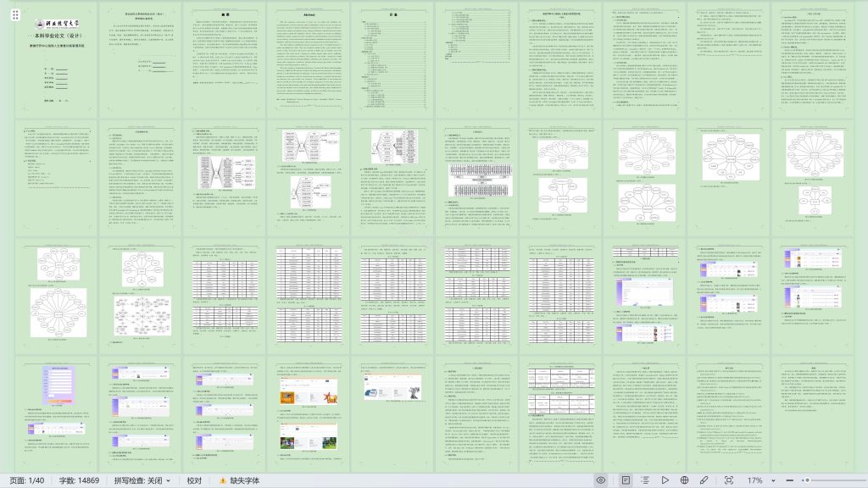
Task: Switch to outline view icon
Action: pyautogui.click(x=645, y=480)
